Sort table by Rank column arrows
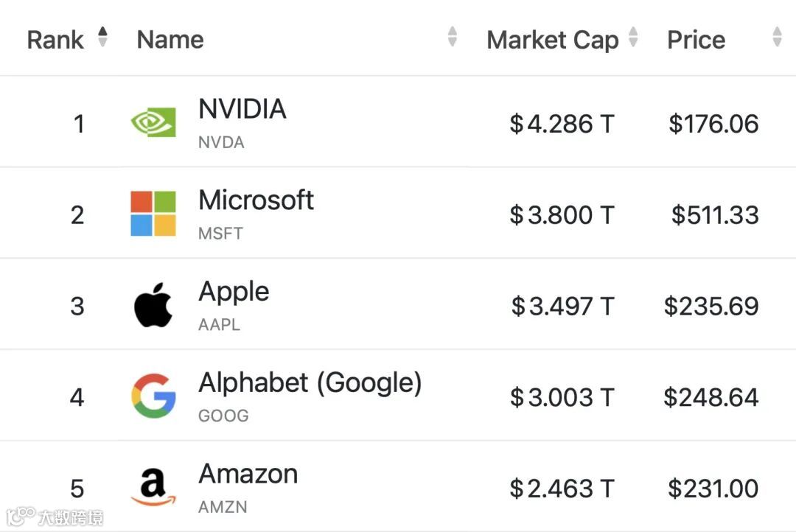 102,38
